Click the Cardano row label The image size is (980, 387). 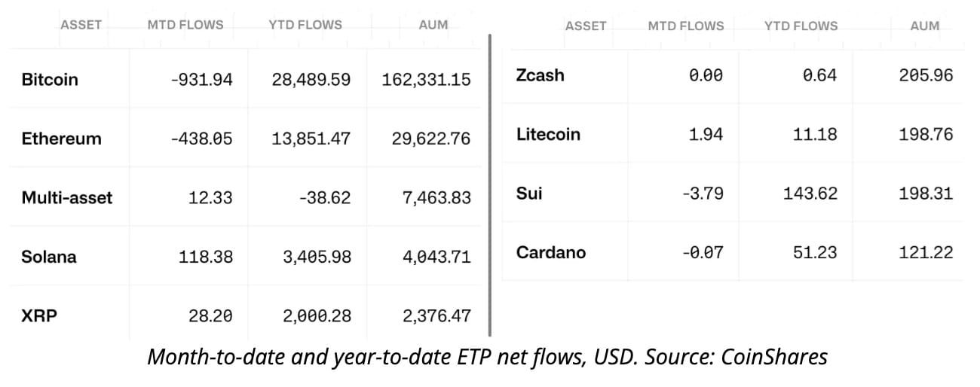(x=551, y=252)
